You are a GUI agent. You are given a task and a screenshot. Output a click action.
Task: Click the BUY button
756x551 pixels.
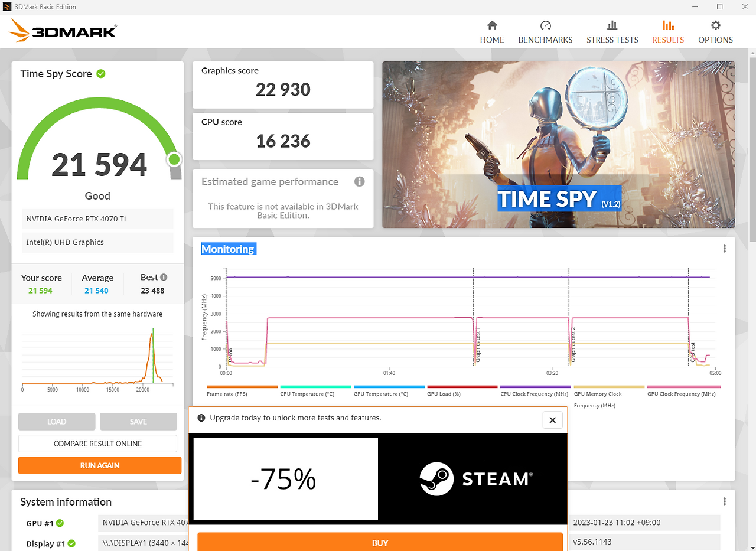[x=380, y=542]
